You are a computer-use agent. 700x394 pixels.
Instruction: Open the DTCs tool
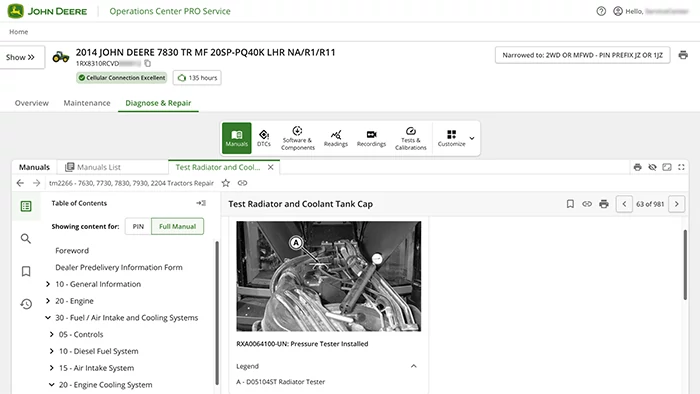(264, 138)
